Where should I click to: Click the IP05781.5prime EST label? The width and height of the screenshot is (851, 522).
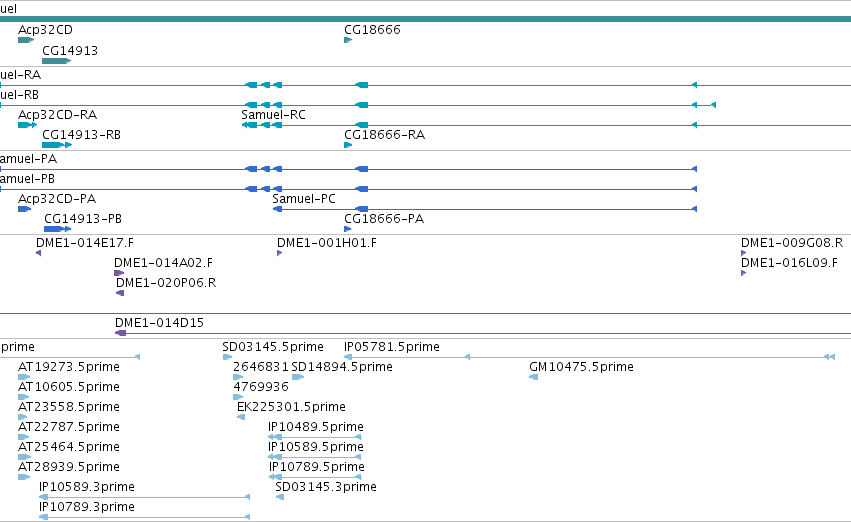click(392, 347)
